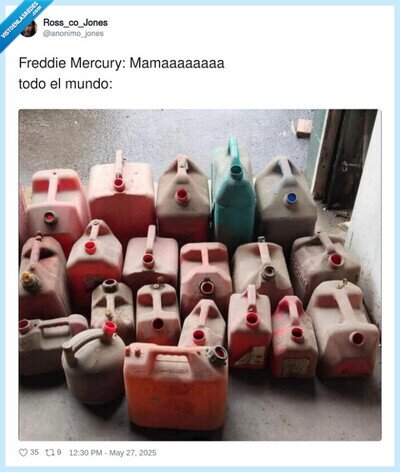The width and height of the screenshot is (400, 472).
Task: Click the metal door latch at photo edge
Action: (x=348, y=166)
